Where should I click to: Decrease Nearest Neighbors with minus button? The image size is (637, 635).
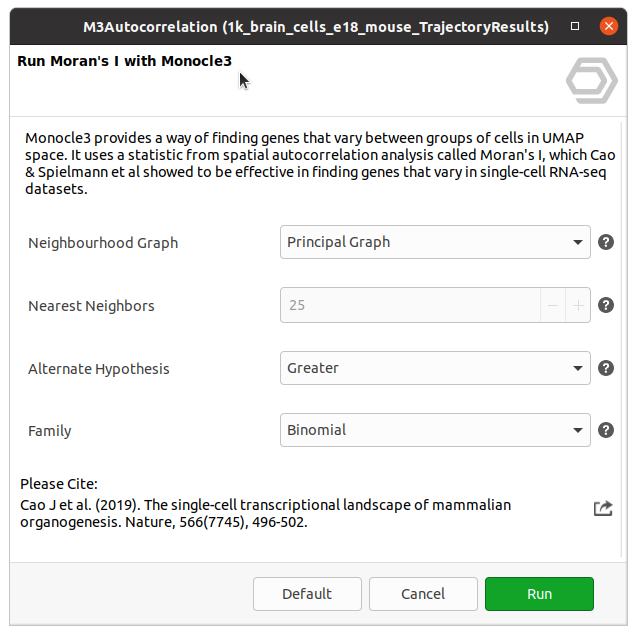point(553,305)
